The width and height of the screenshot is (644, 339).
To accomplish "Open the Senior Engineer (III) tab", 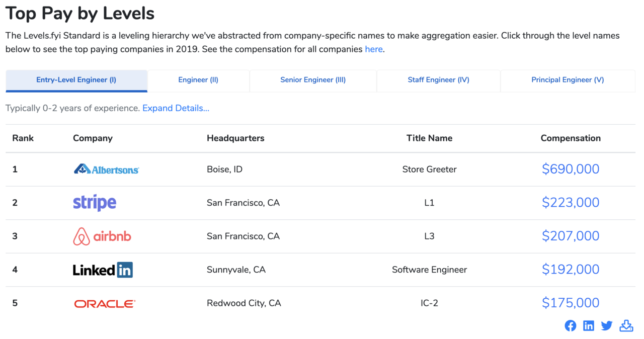I will 313,80.
